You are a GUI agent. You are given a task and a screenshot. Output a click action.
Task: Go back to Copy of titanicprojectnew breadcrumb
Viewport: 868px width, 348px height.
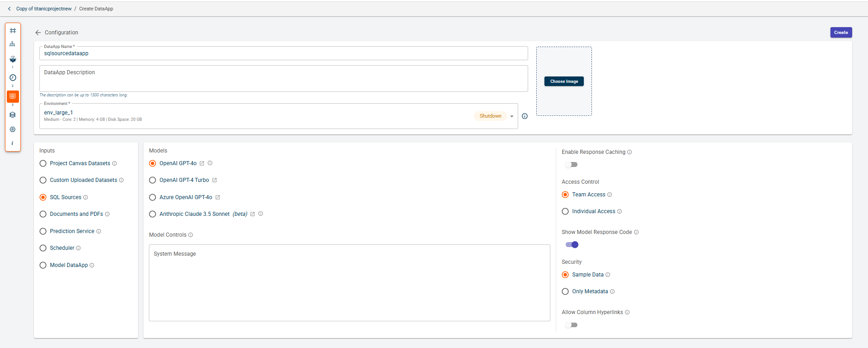coord(43,9)
